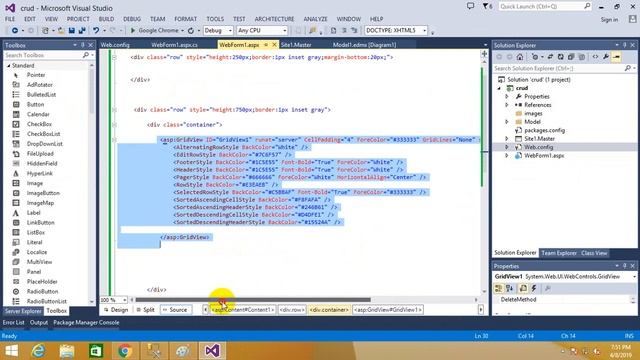Click the Source view button
Screen dimensions: 640x360
point(175,310)
